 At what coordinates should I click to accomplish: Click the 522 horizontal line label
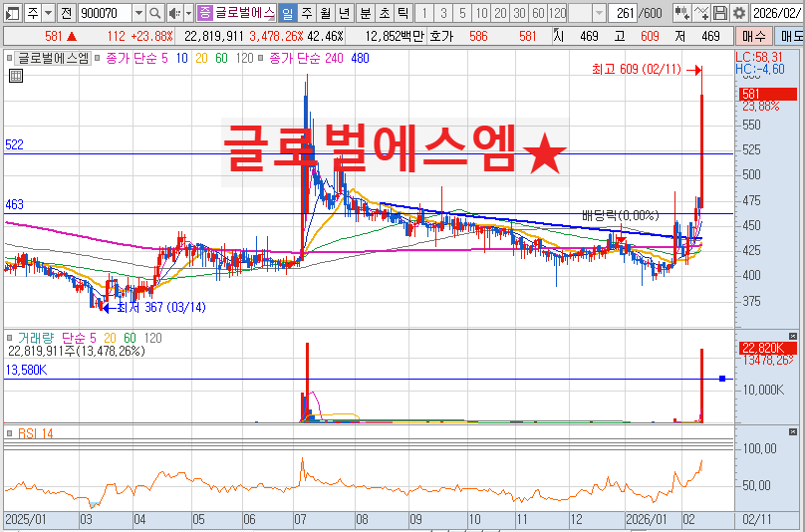pyautogui.click(x=14, y=144)
